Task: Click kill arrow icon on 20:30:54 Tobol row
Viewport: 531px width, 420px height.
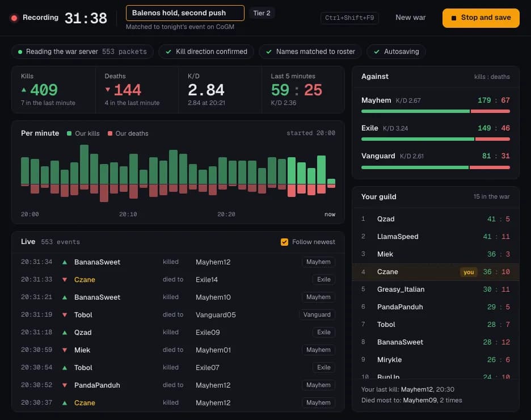Action: pyautogui.click(x=65, y=368)
